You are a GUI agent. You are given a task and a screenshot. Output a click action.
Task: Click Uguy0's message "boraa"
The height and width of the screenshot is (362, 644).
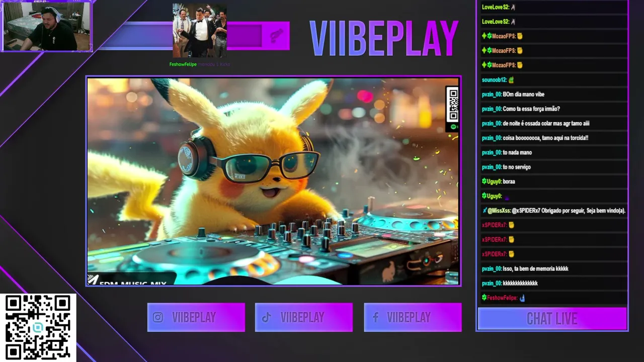point(509,182)
